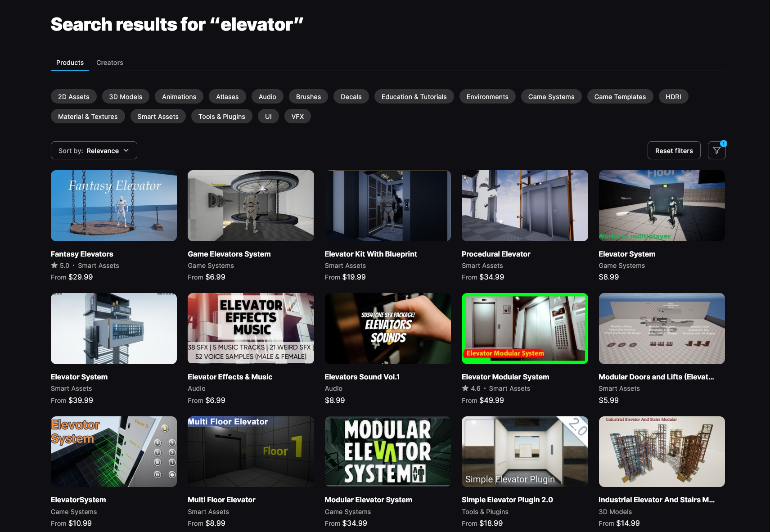Click the From $29.99 price text
The image size is (770, 532).
click(72, 277)
